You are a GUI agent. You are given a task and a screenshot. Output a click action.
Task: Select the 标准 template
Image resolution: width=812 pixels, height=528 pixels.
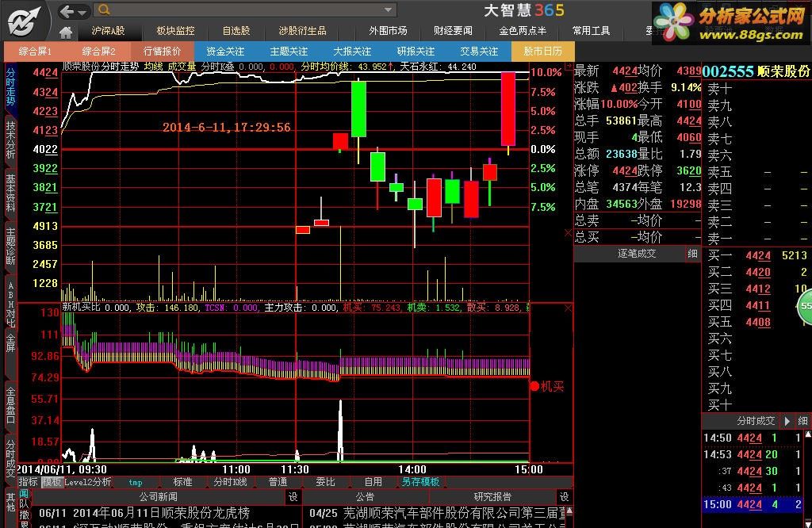coord(182,482)
